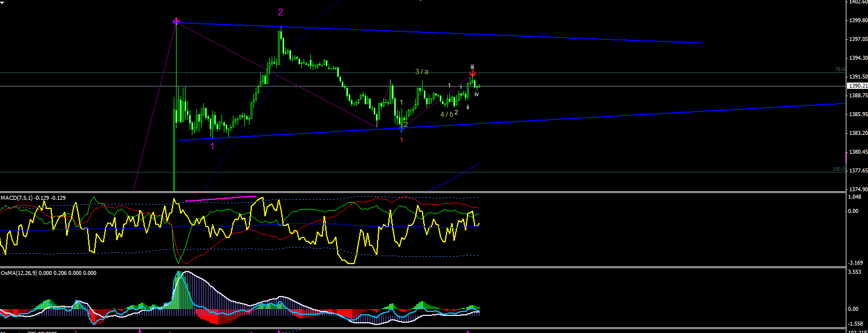Select the red down arrow below wave iii
Image resolution: width=868 pixels, height=333 pixels.
point(473,73)
